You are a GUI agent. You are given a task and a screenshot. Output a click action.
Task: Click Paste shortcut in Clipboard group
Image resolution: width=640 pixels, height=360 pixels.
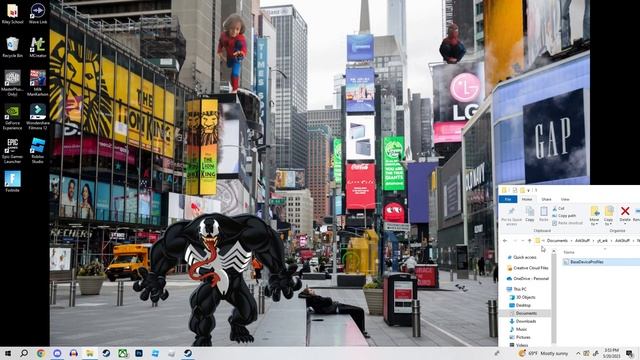(x=567, y=223)
